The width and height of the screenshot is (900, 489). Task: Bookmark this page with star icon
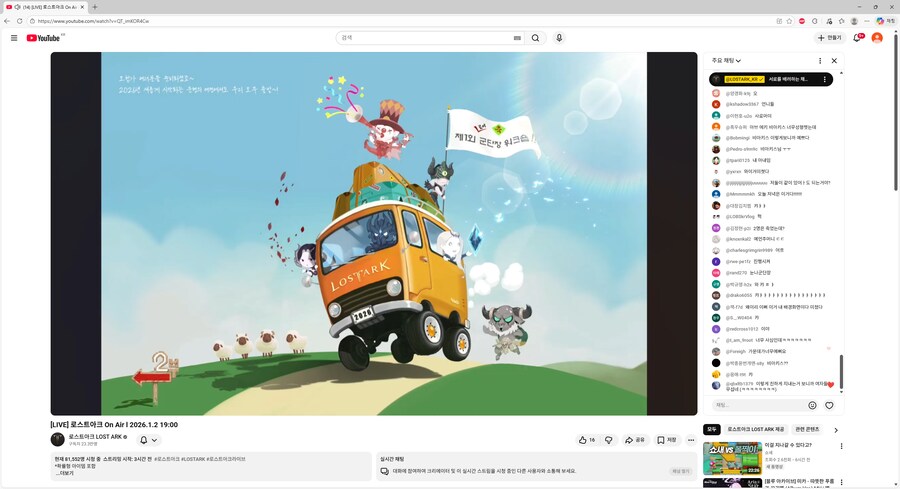[789, 21]
